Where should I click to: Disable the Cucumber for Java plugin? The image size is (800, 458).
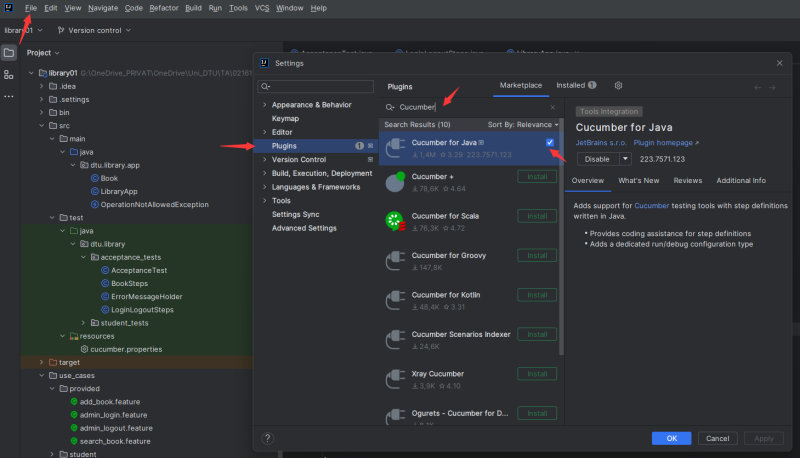click(597, 159)
